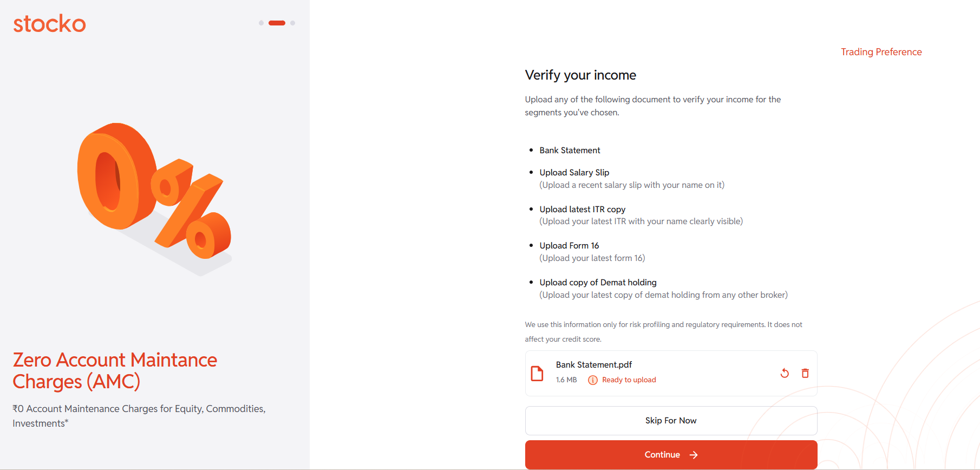Delete the uploaded Bank Statement.pdf file
This screenshot has width=980, height=470.
coord(805,373)
